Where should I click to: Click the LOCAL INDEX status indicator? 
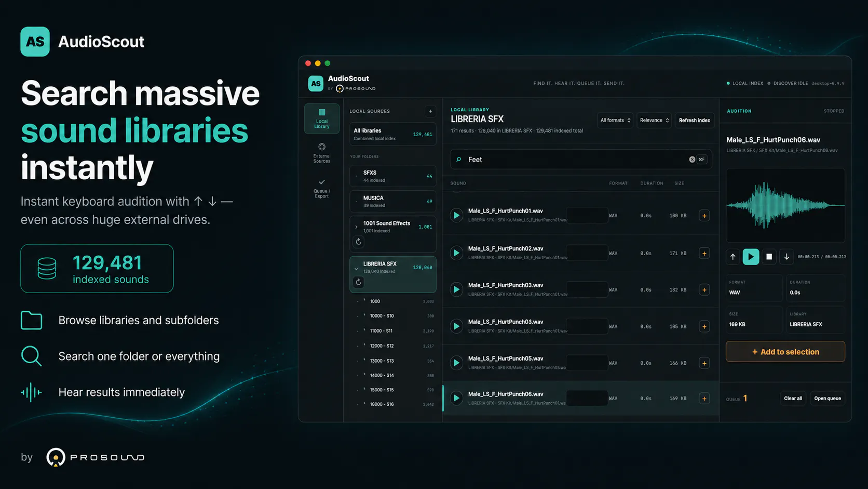point(745,83)
